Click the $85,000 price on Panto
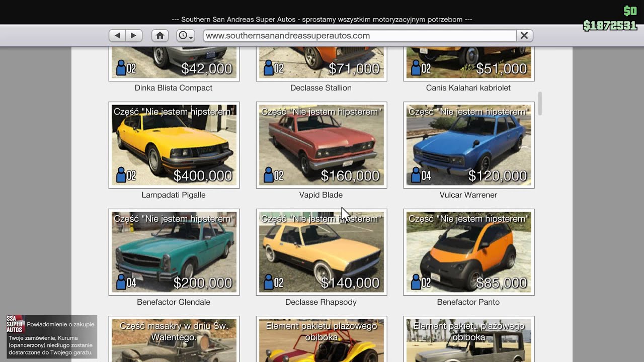 (502, 283)
